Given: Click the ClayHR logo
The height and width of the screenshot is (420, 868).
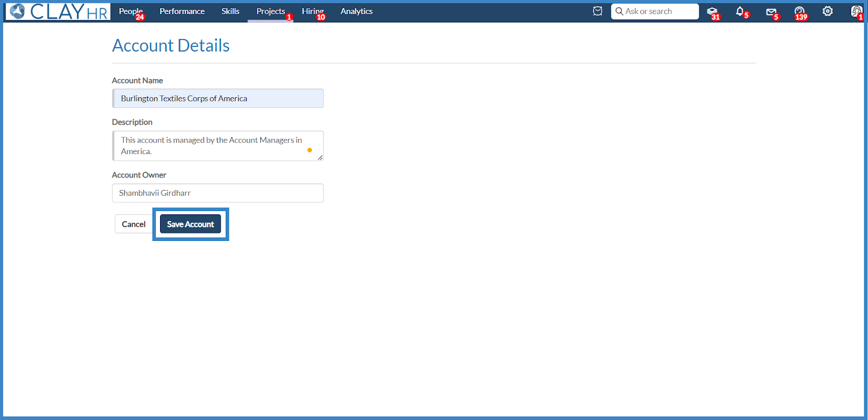Looking at the screenshot, I should coord(58,11).
